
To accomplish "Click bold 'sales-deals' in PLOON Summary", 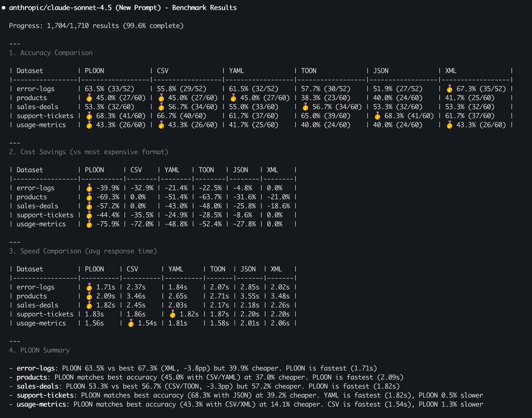I will pyautogui.click(x=38, y=386).
